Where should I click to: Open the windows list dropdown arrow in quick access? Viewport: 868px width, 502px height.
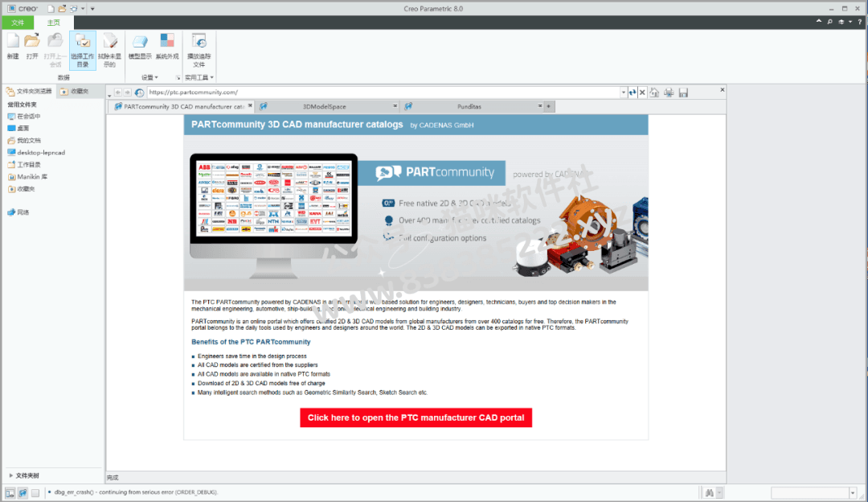coord(83,9)
